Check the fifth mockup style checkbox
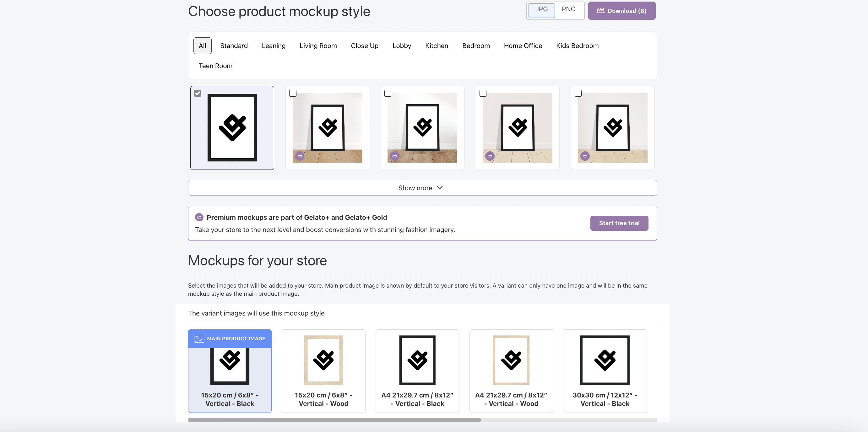This screenshot has height=432, width=868. [578, 93]
